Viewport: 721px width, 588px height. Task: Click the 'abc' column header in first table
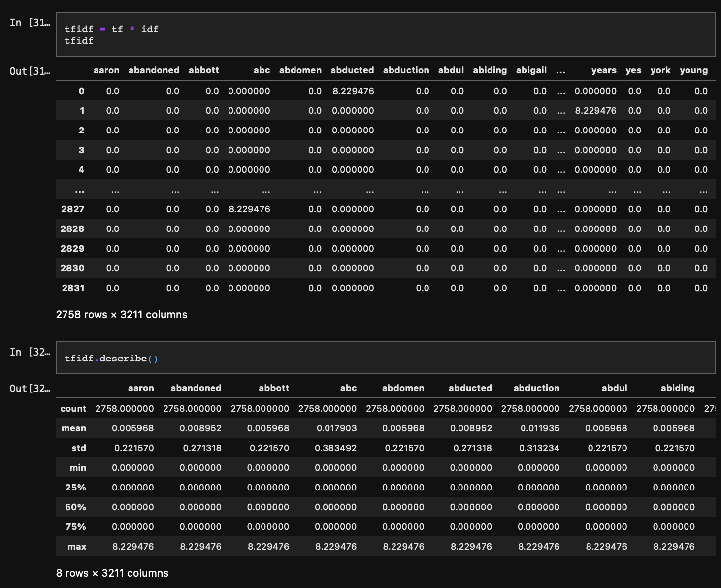(262, 70)
